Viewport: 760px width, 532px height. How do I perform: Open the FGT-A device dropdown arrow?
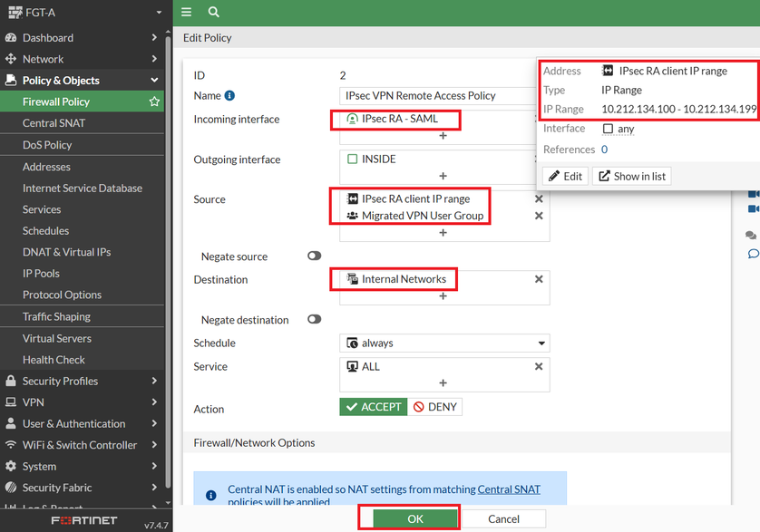159,13
